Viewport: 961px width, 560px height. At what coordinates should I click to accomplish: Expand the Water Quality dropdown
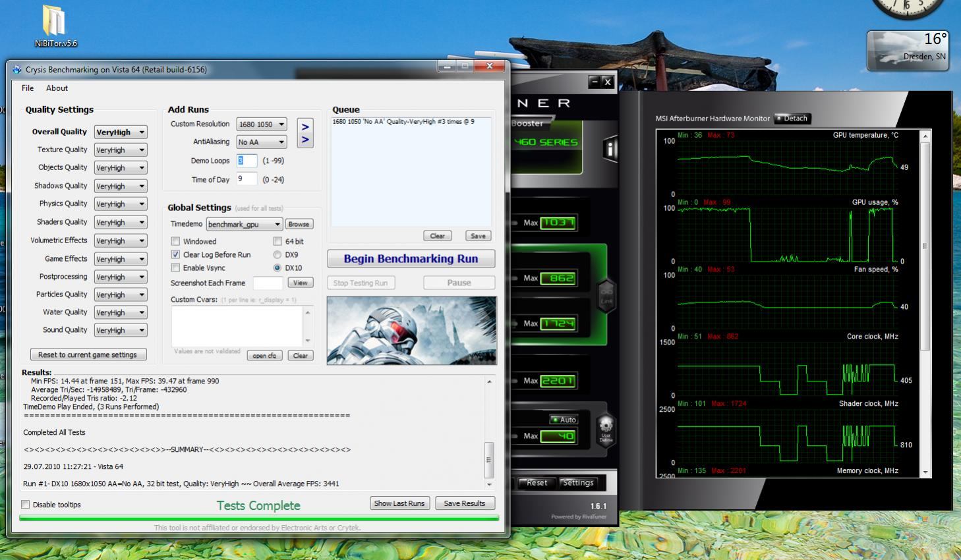pyautogui.click(x=121, y=313)
